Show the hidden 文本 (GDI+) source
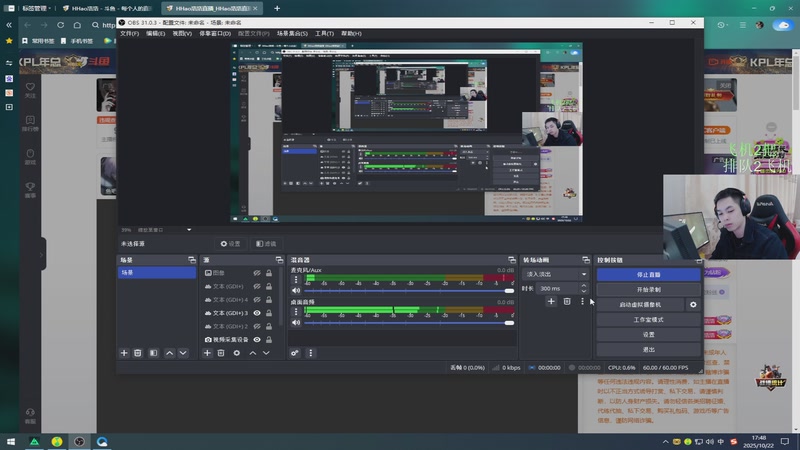This screenshot has height=450, width=800. pos(257,287)
